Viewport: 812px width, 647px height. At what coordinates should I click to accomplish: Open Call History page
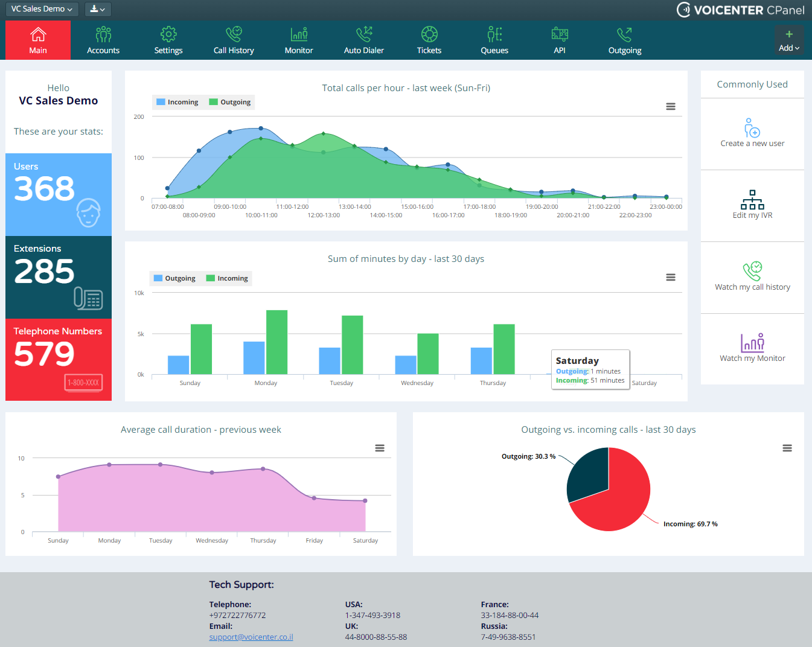coord(234,40)
